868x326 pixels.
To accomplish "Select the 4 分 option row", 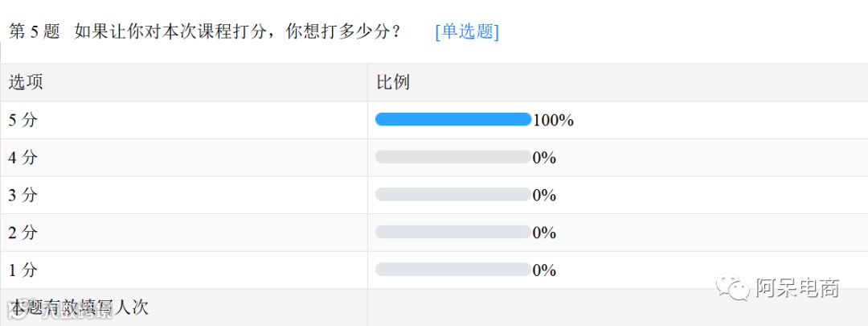I will [23, 158].
